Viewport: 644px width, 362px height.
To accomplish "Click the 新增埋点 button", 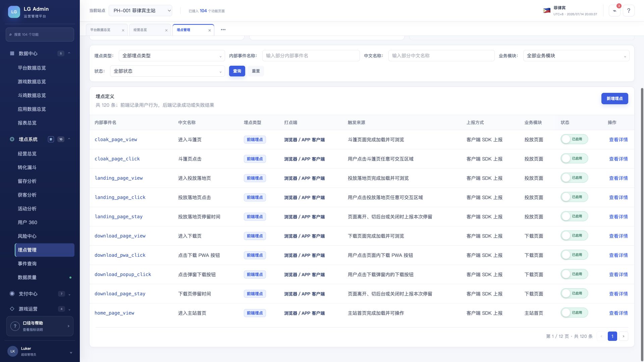I will click(x=614, y=99).
